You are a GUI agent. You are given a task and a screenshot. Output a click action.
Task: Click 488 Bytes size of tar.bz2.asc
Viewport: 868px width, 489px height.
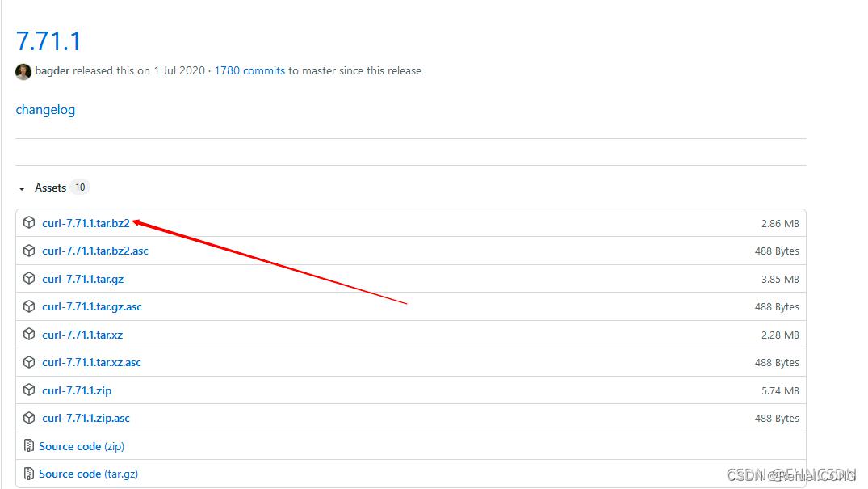[777, 251]
